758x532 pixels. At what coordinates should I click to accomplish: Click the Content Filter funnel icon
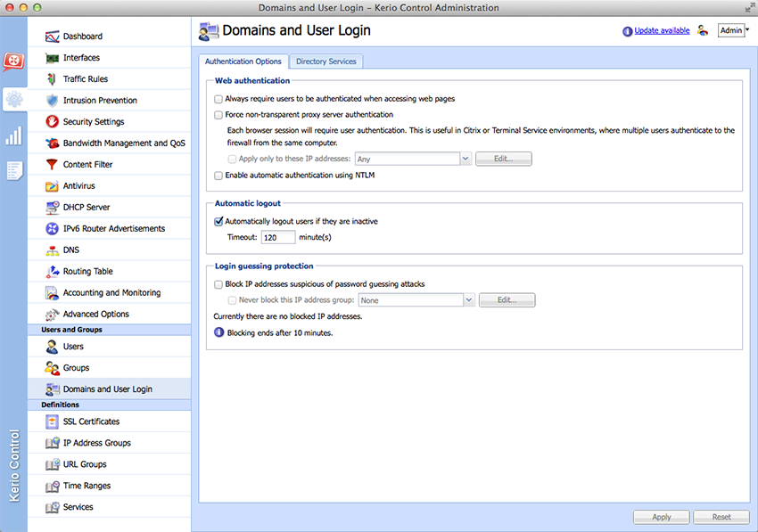(52, 165)
